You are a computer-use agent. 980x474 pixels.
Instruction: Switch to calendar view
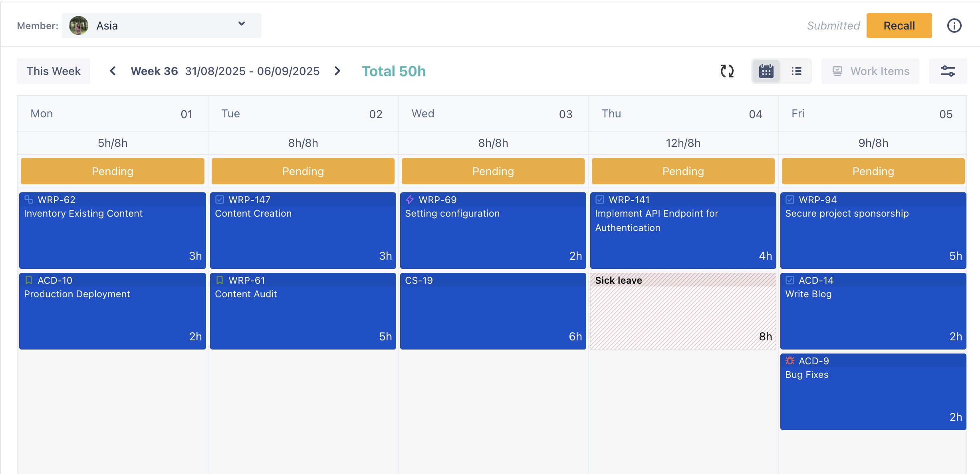(766, 71)
